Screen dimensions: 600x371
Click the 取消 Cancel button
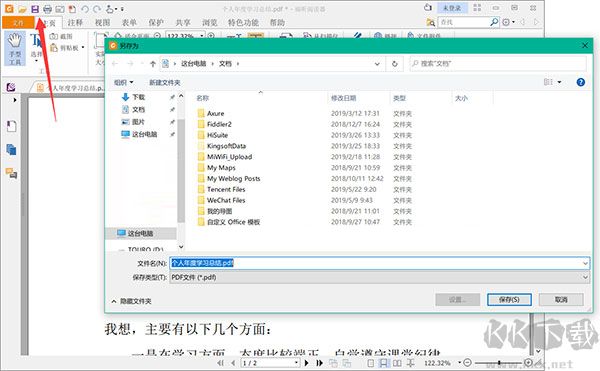561,299
